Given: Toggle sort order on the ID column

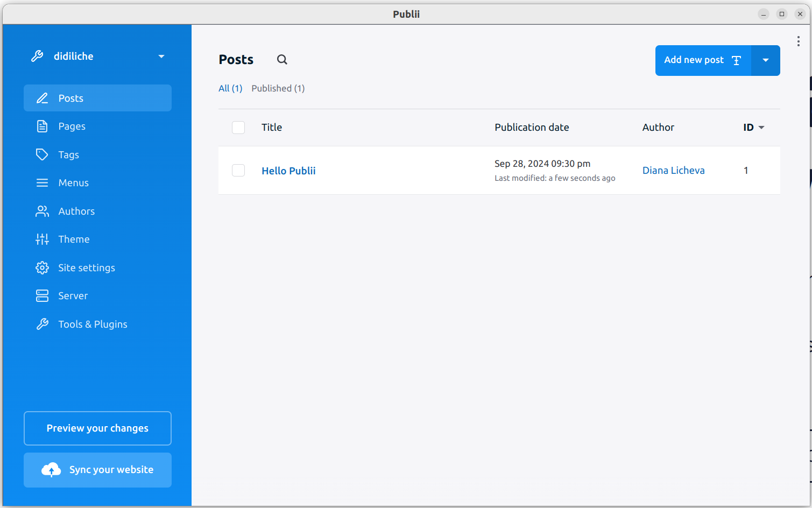Looking at the screenshot, I should coord(753,128).
